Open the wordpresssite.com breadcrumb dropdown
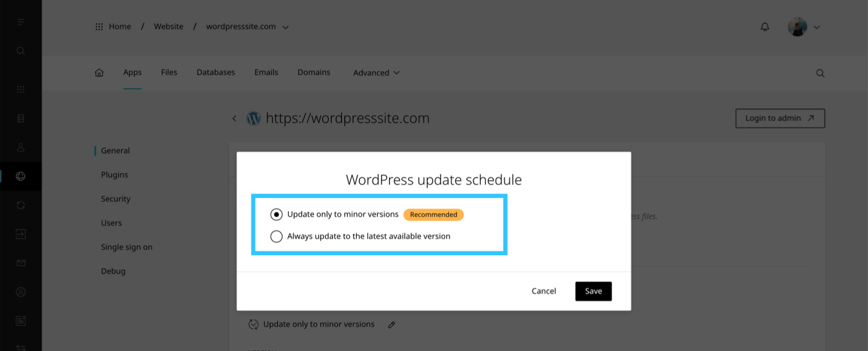The image size is (868, 351). (286, 27)
